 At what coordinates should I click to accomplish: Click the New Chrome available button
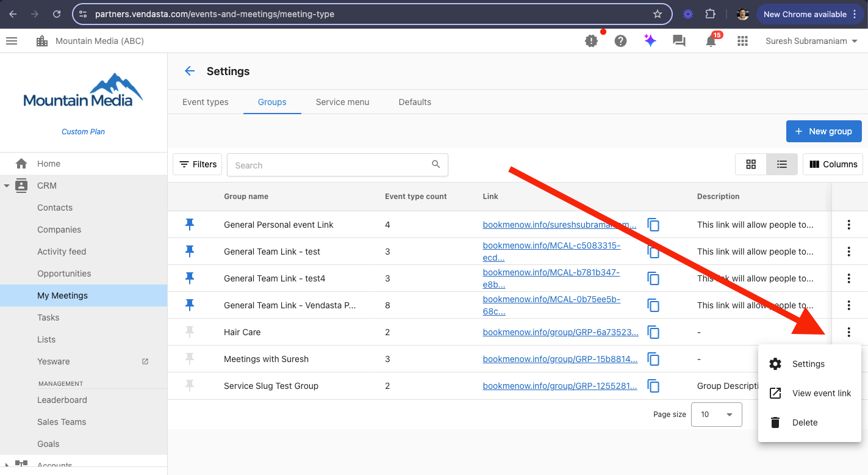(811, 14)
